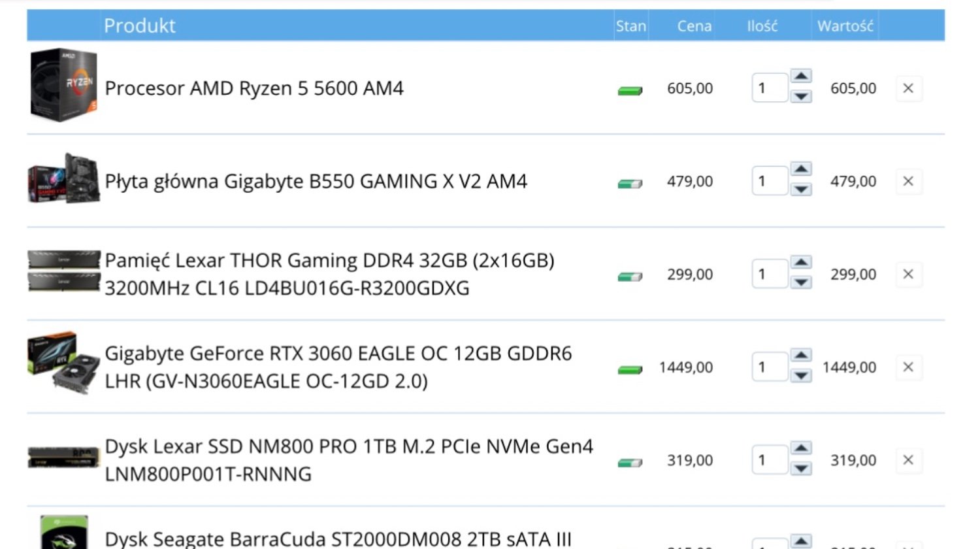980x549 pixels.
Task: Open Gigabyte B550 motherboard product thumbnail
Action: tap(63, 178)
